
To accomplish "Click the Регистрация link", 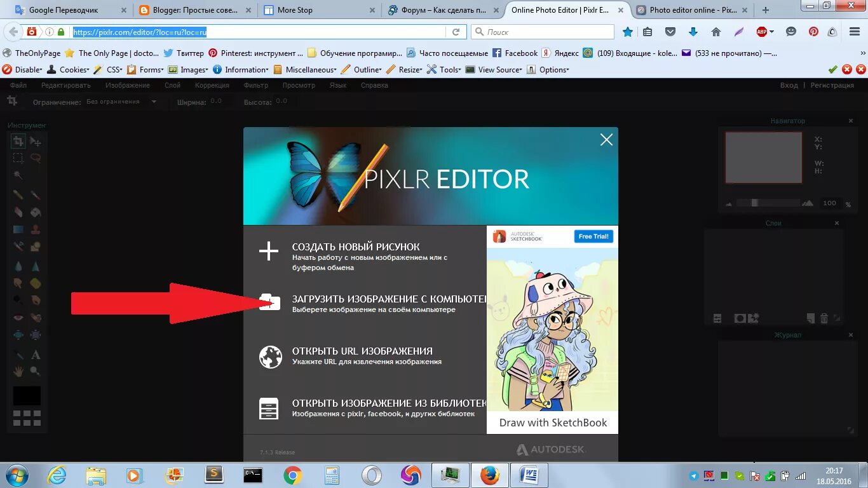I will click(832, 85).
